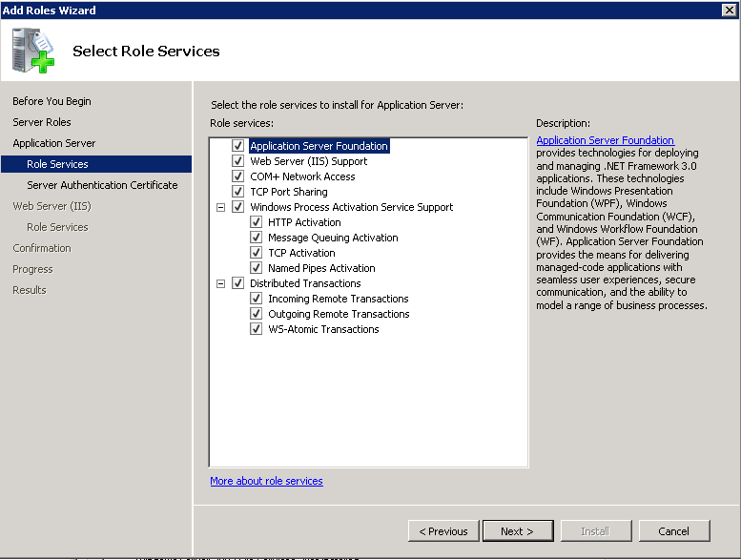Uncheck Web Server (IIS) Support checkbox
Viewport: 741px width, 560px height.
[x=237, y=161]
